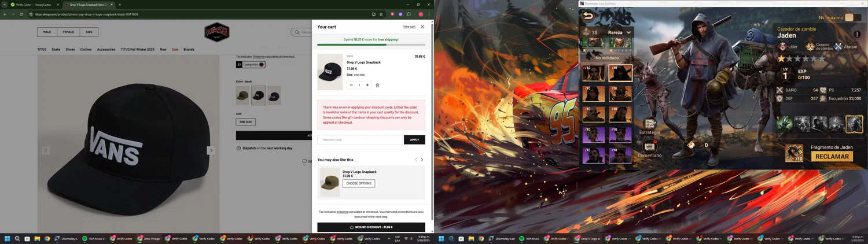Click the Discount code input field
The width and height of the screenshot is (868, 244).
[x=359, y=139]
